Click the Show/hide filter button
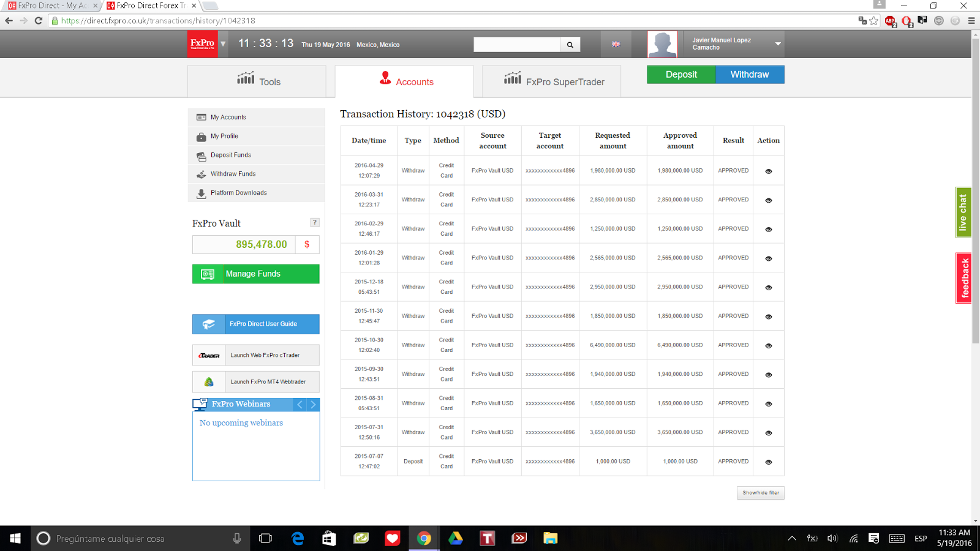Screen dimensions: 980x551 tap(761, 493)
